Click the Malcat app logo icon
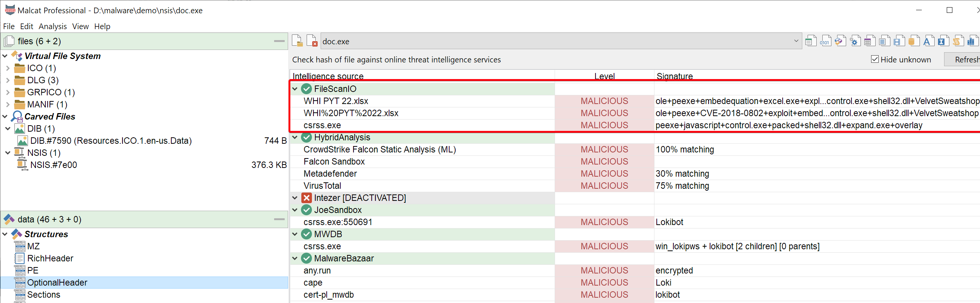Image resolution: width=980 pixels, height=303 pixels. pyautogui.click(x=10, y=10)
